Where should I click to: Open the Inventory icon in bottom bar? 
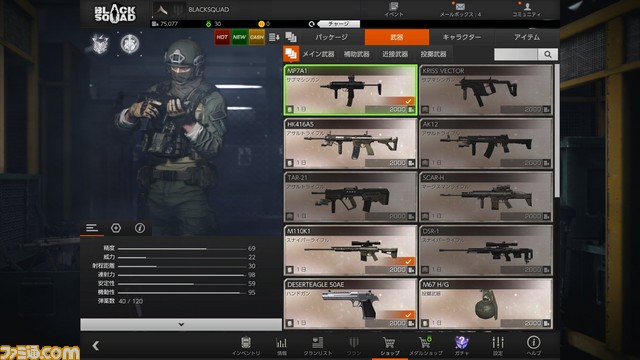click(245, 342)
